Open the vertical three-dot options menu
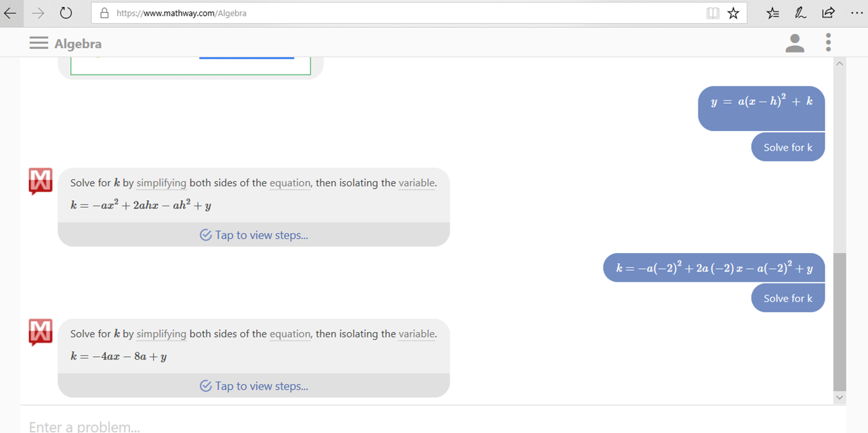The height and width of the screenshot is (433, 868). click(x=828, y=43)
